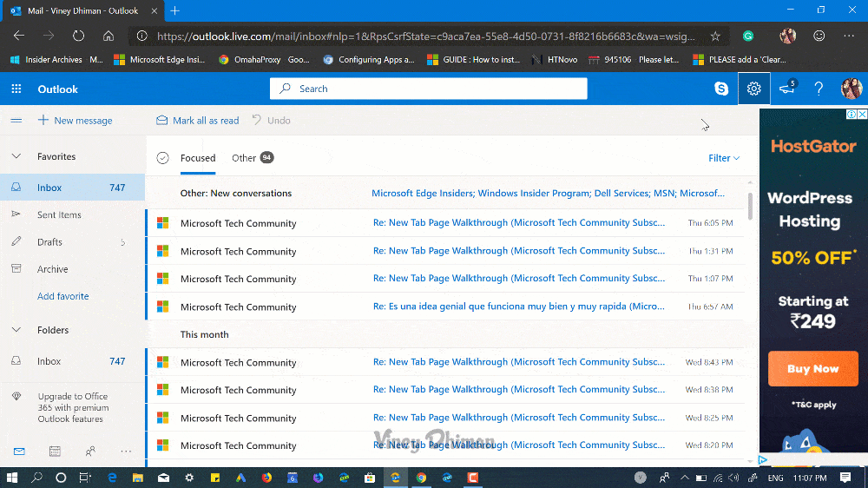Screen dimensions: 868x488
Task: Open browser Settings and more menu
Action: click(849, 36)
